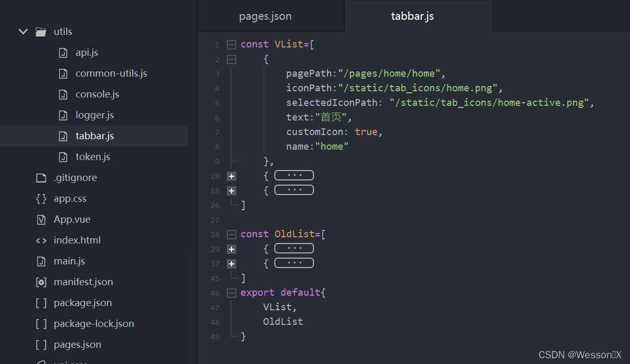Expand the folded block at line 18
This screenshot has height=364, width=630.
(232, 191)
